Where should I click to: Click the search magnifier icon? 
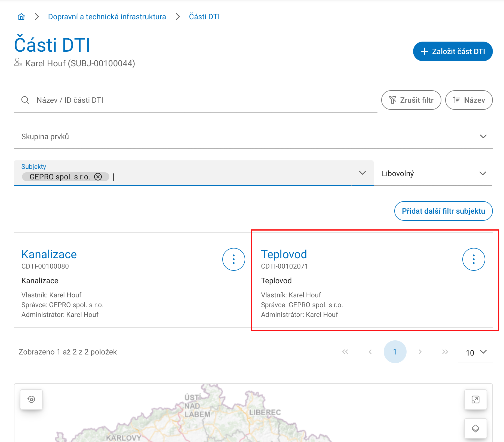(x=25, y=100)
